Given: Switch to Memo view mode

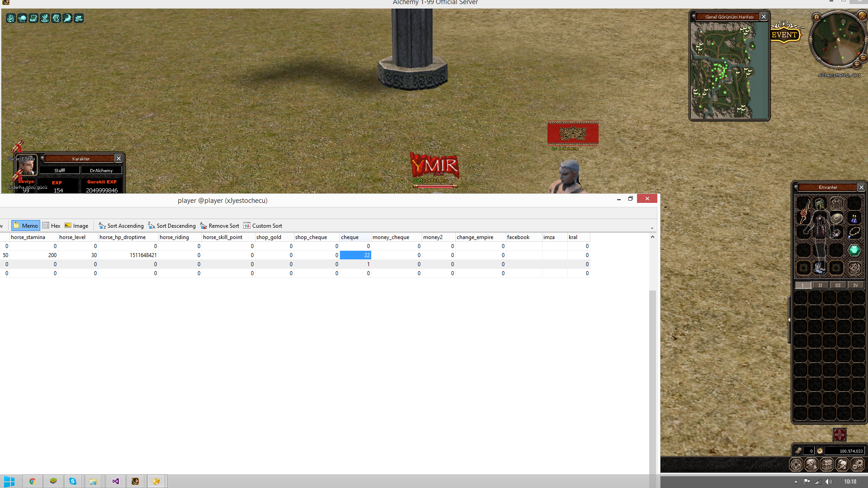Looking at the screenshot, I should tap(26, 225).
